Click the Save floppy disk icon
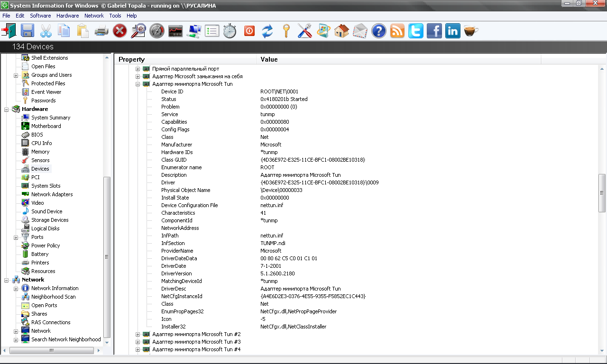 coord(27,31)
